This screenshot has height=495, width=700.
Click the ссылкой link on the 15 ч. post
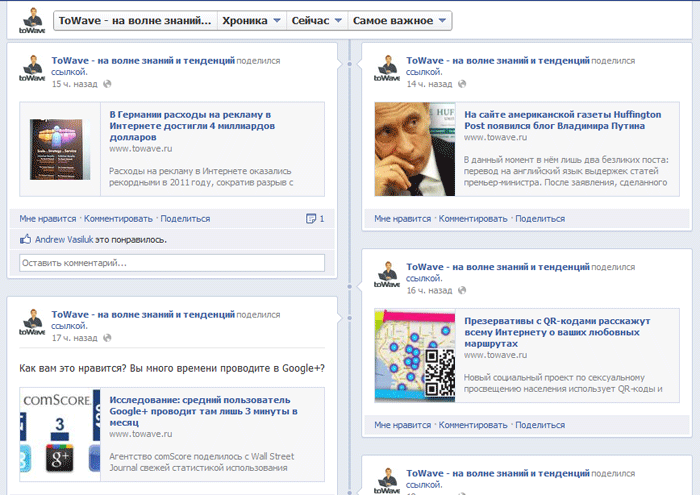pyautogui.click(x=69, y=72)
